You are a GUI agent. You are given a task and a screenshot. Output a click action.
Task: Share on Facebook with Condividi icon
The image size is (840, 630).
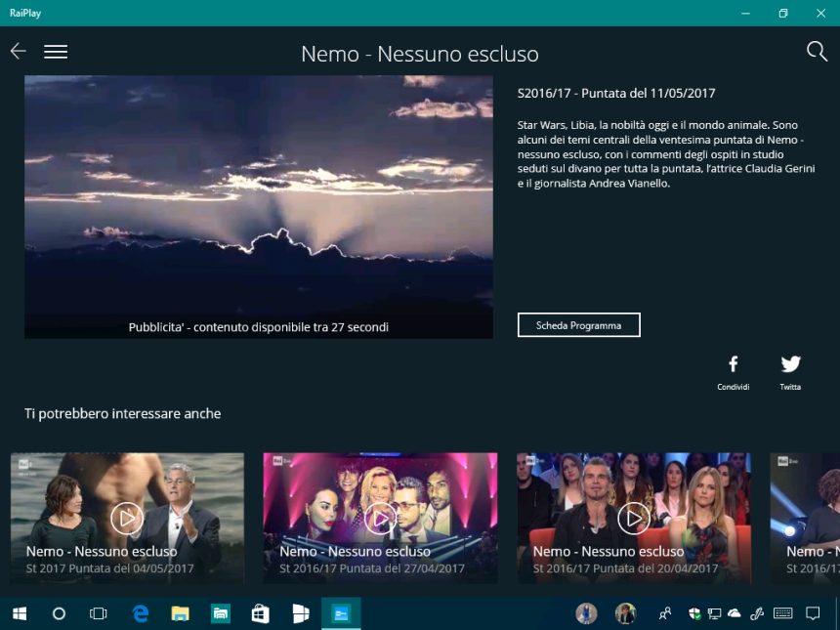coord(733,364)
